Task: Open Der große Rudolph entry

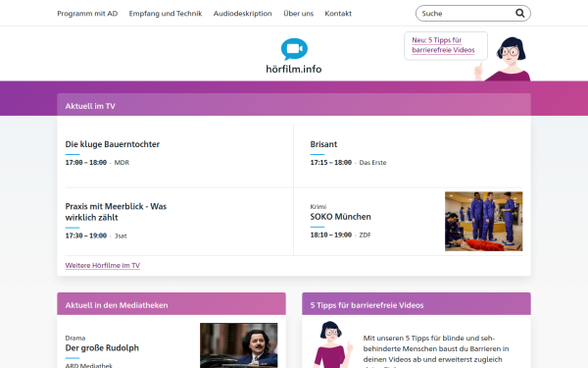Action: (102, 348)
